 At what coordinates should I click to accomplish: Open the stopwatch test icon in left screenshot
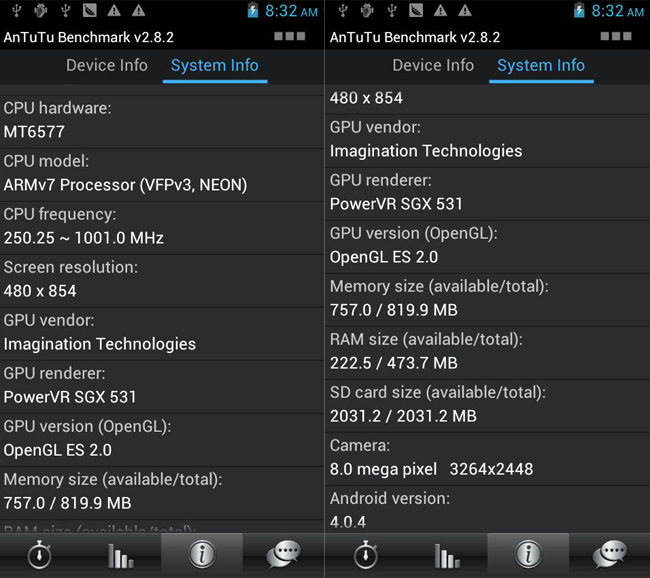tap(39, 555)
